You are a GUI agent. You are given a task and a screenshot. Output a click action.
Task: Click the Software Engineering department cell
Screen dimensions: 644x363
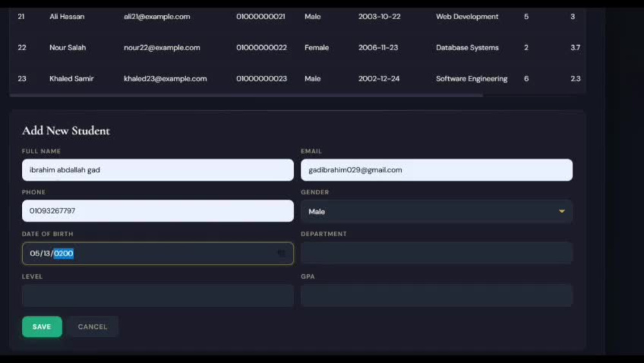(x=471, y=79)
